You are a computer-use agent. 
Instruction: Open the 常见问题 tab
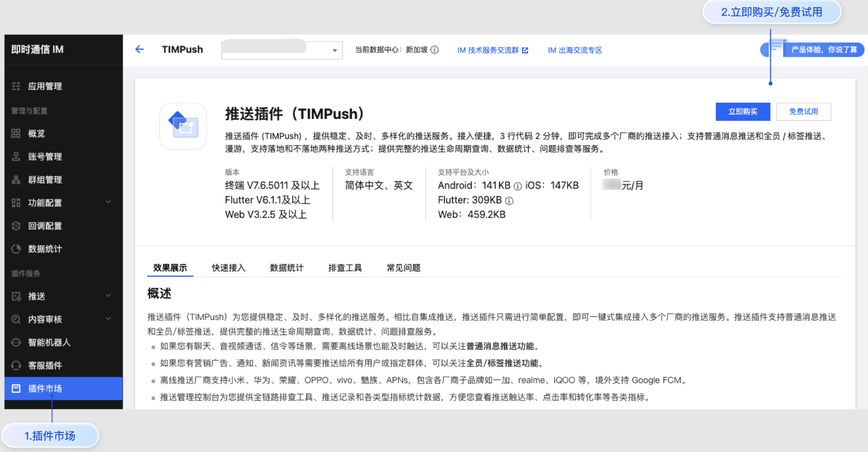click(x=403, y=268)
